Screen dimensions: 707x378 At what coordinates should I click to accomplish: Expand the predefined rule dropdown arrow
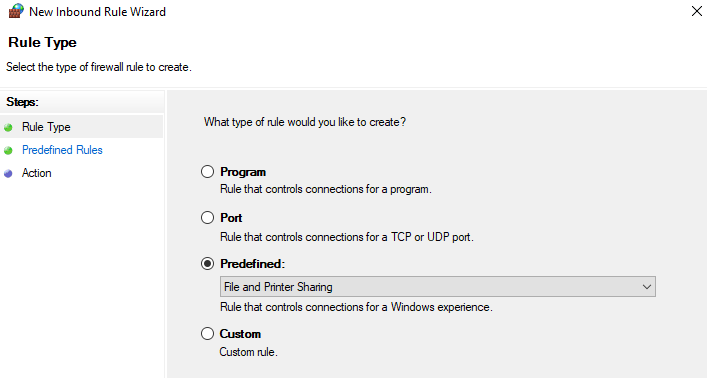(x=647, y=287)
